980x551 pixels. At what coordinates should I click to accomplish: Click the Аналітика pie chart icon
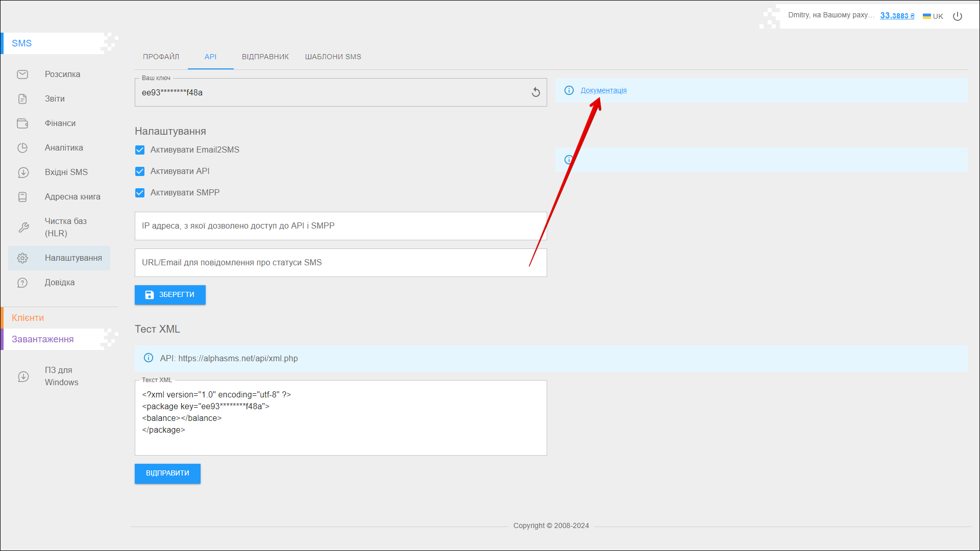pos(22,148)
